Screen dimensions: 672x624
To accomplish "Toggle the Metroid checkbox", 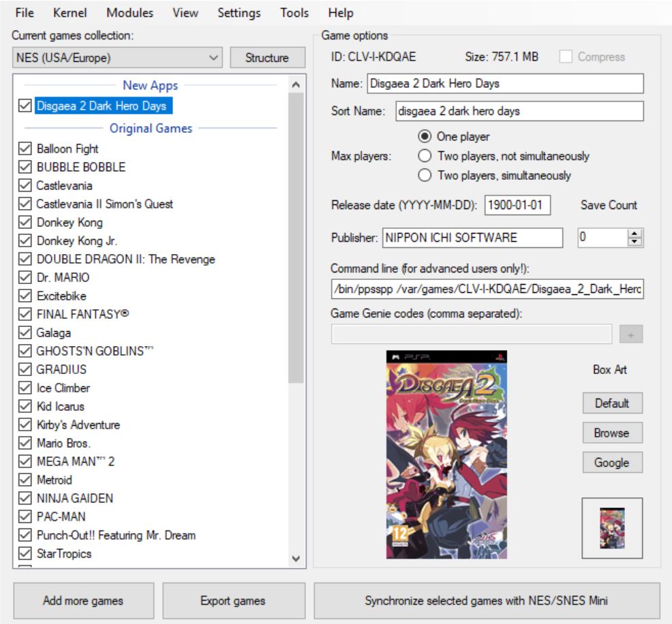I will [25, 480].
